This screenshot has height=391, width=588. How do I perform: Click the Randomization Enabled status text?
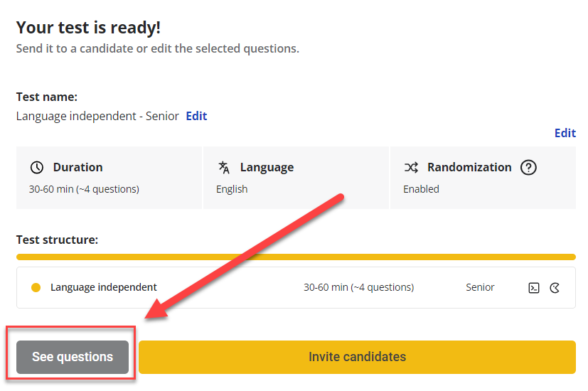coord(421,189)
